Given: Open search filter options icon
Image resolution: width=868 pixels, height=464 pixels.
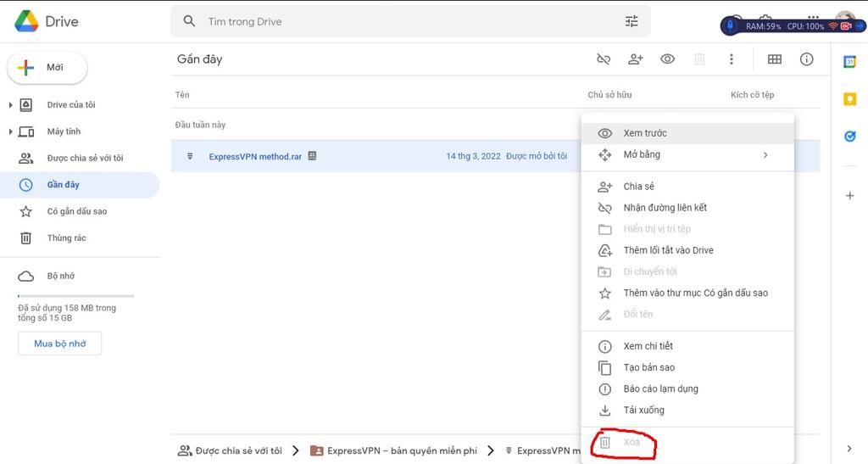Looking at the screenshot, I should [631, 21].
